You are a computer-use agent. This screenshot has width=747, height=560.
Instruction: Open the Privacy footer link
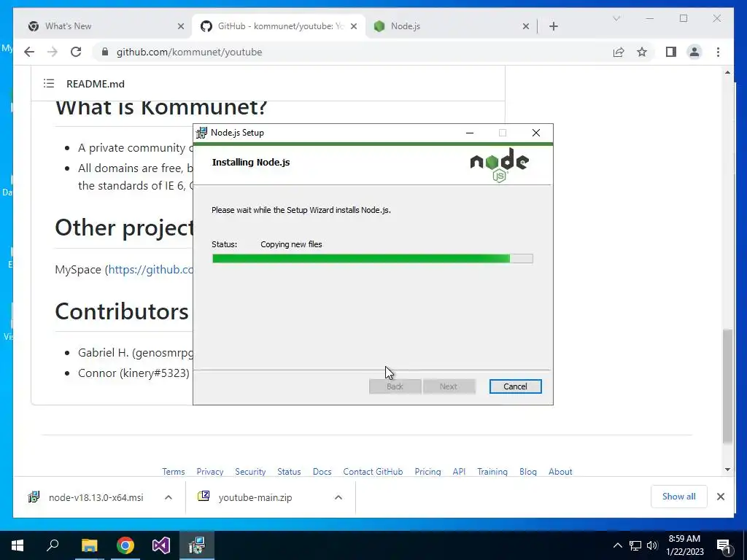coord(210,472)
